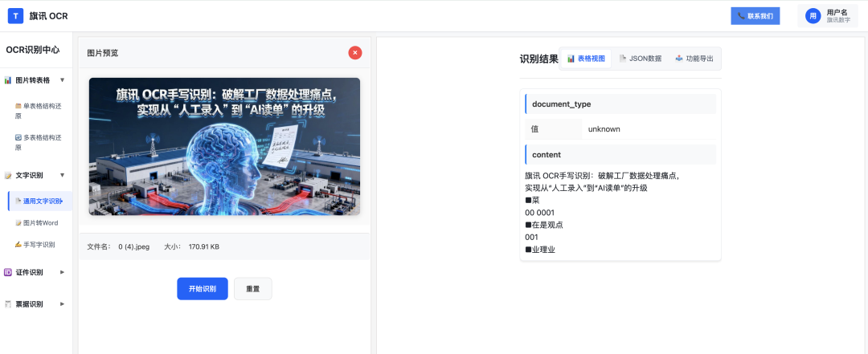Click the page icon beside 通用文字识别
The width and height of the screenshot is (868, 354).
point(18,201)
